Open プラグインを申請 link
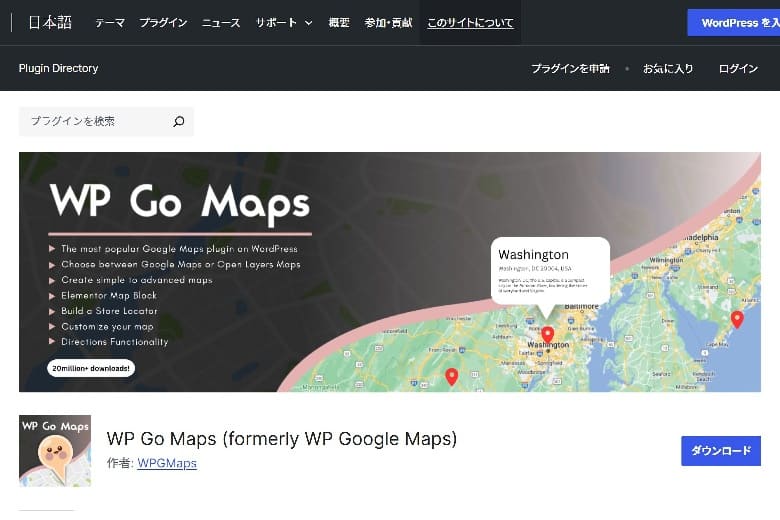This screenshot has height=520, width=780. [x=570, y=69]
